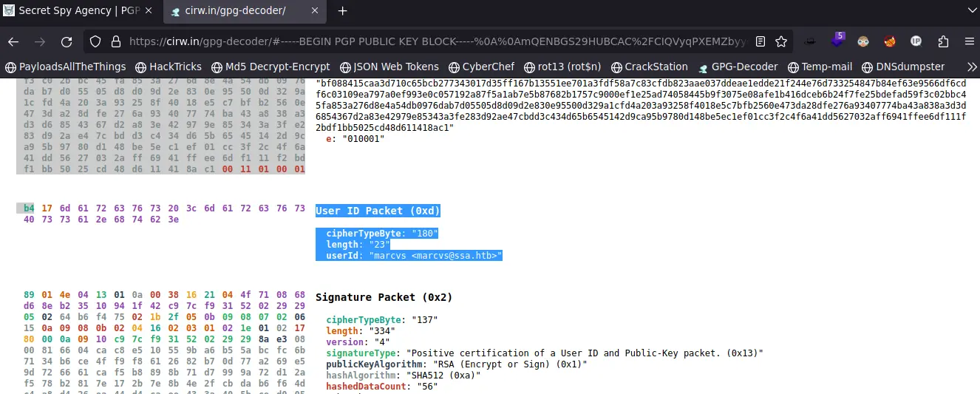This screenshot has width=980, height=394.
Task: View site security padlock info
Action: point(116,41)
